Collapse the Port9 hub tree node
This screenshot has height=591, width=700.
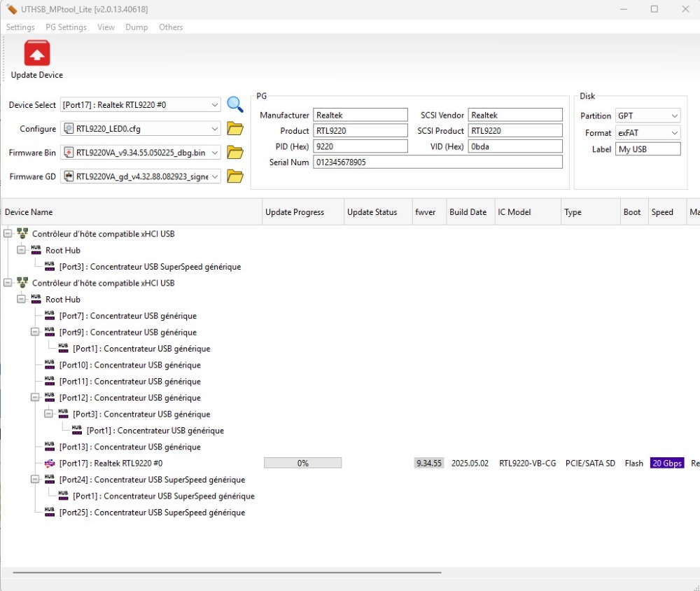click(x=35, y=333)
